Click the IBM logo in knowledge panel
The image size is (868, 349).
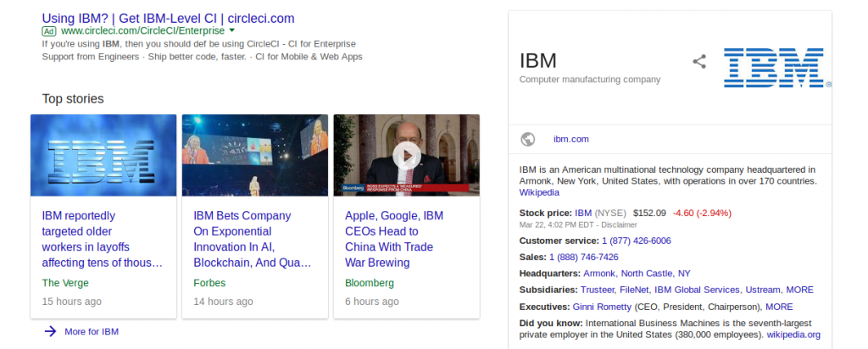click(x=777, y=68)
